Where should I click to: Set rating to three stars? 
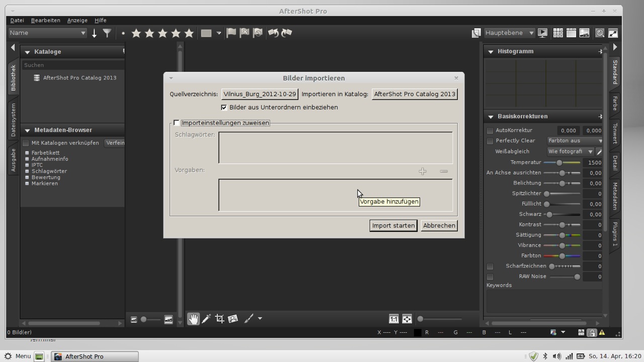[163, 33]
